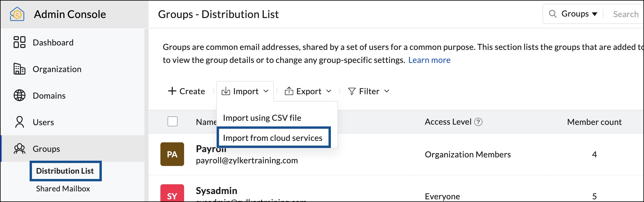Click into the Search input field
Image resolution: width=644 pixels, height=202 pixels.
tap(626, 14)
